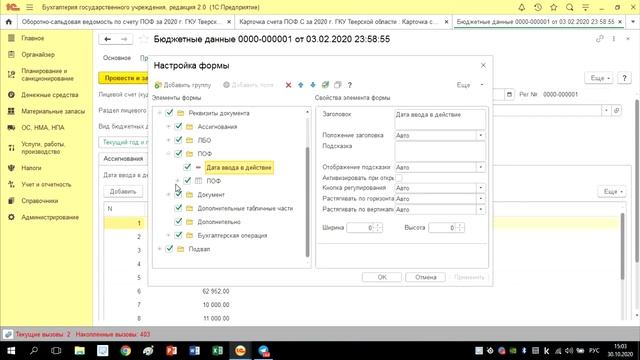
Task: Open Денежные средства section
Action: (50, 95)
